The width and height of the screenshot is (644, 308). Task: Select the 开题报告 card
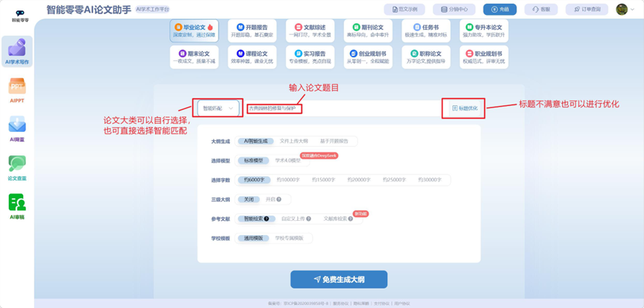pyautogui.click(x=252, y=31)
